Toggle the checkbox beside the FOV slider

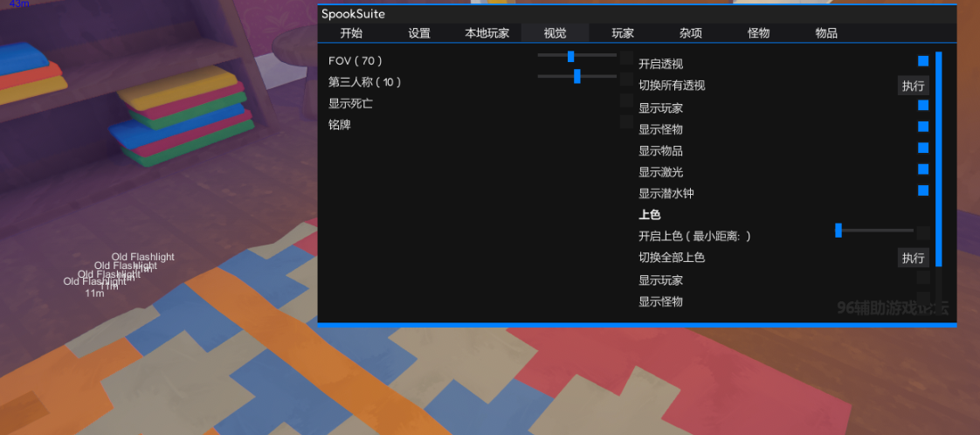[626, 59]
